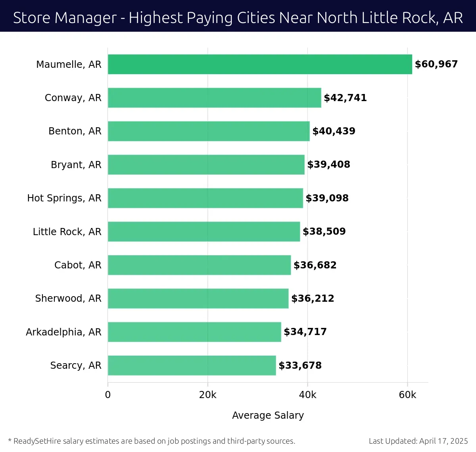The height and width of the screenshot is (452, 476).
Task: Click the Searcy, AR salary bar
Action: point(192,365)
